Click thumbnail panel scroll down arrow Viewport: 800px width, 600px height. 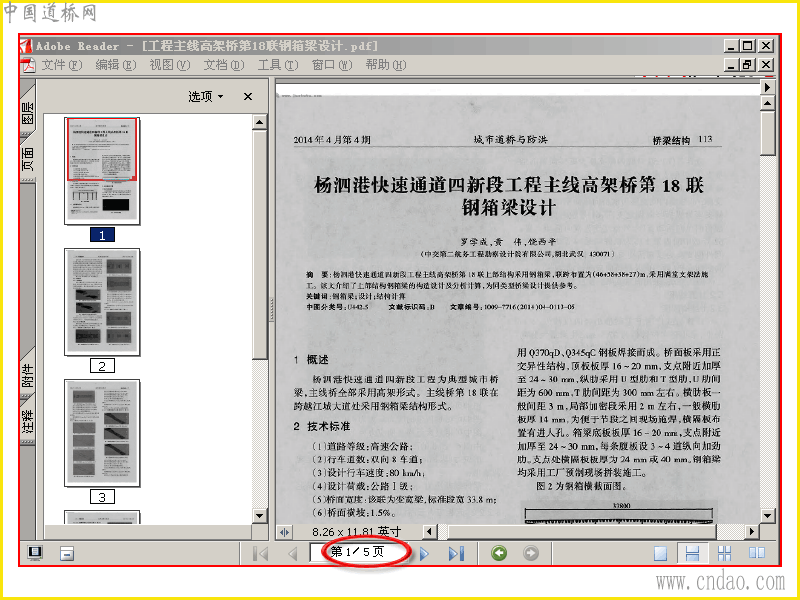260,516
